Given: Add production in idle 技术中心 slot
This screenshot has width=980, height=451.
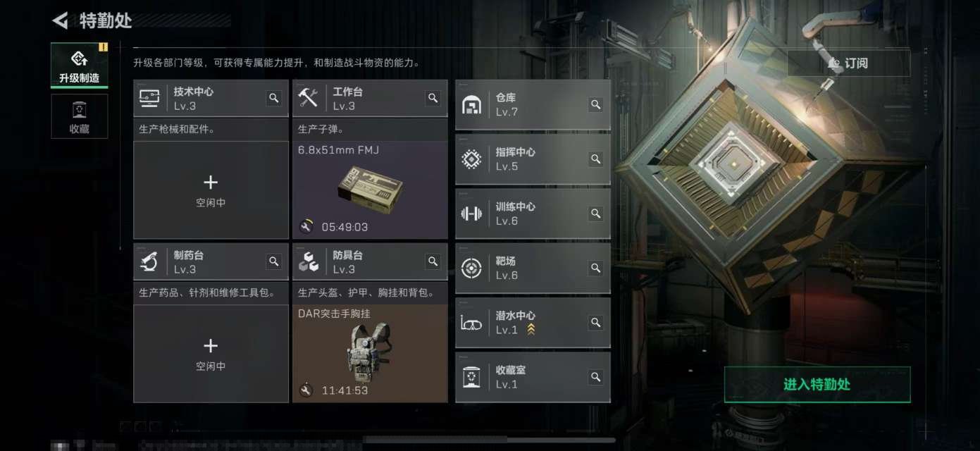Looking at the screenshot, I should pos(211,190).
